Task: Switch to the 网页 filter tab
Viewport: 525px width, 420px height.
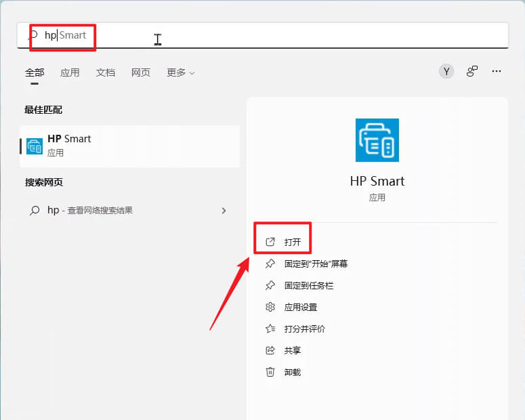Action: pyautogui.click(x=141, y=72)
